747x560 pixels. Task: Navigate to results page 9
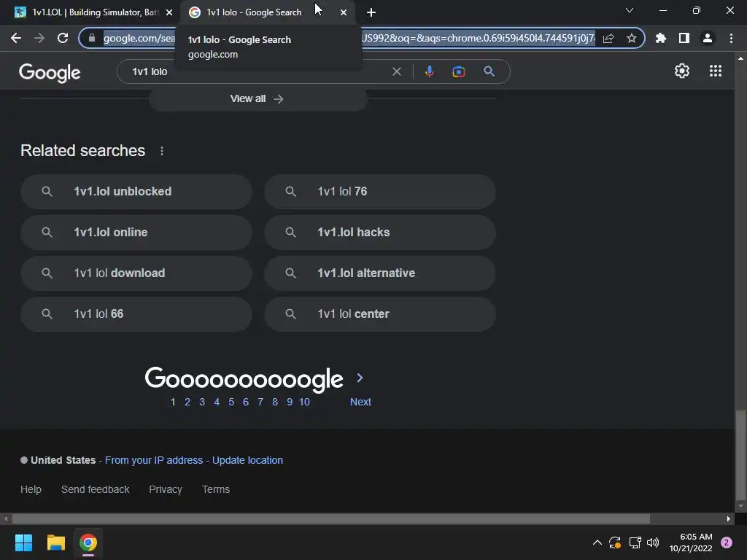(x=290, y=402)
